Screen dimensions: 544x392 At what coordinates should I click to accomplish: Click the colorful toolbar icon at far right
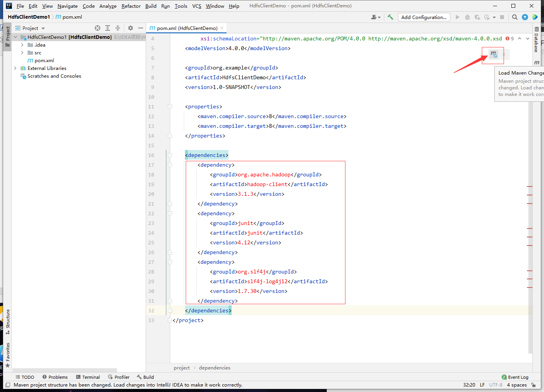click(x=535, y=17)
